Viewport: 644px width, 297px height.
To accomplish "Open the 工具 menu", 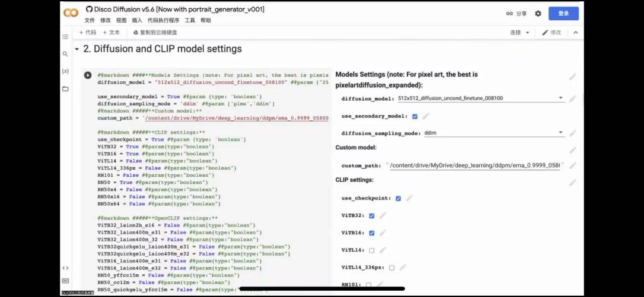I will [190, 20].
